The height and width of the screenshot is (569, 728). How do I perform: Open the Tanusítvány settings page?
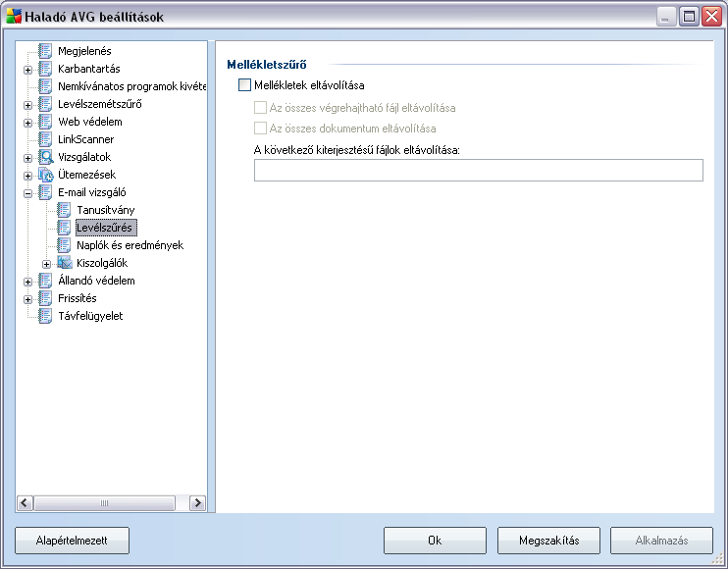pyautogui.click(x=105, y=210)
